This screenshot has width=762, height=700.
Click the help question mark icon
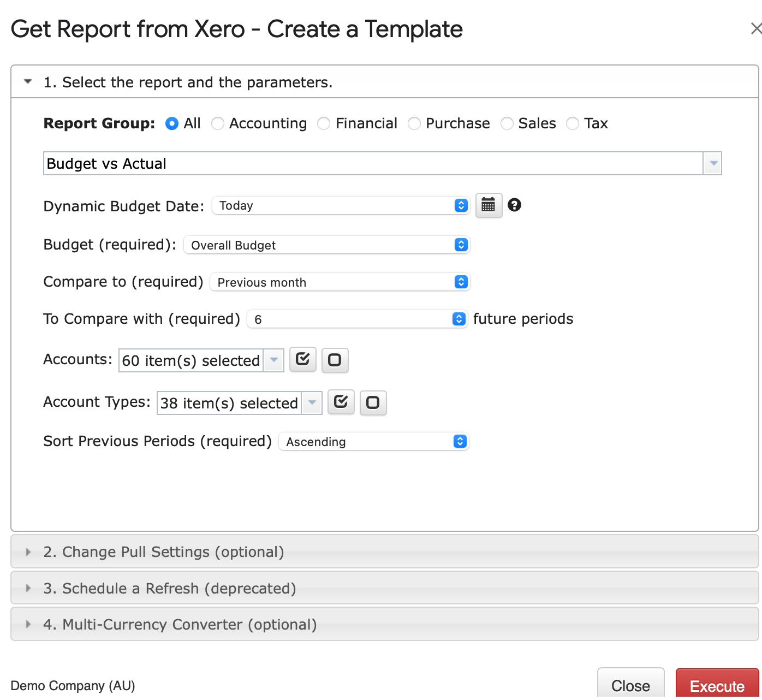tap(514, 205)
